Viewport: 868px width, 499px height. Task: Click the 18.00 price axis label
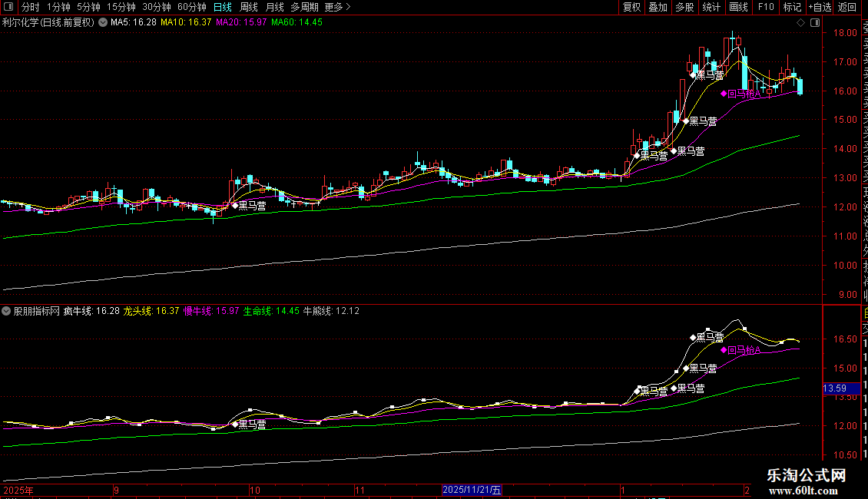tap(845, 33)
